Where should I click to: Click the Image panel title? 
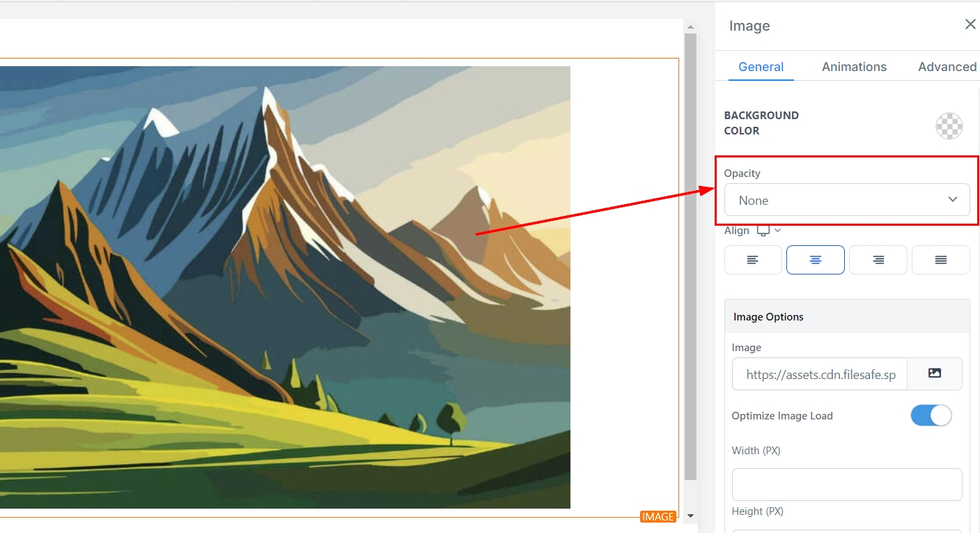(x=749, y=26)
